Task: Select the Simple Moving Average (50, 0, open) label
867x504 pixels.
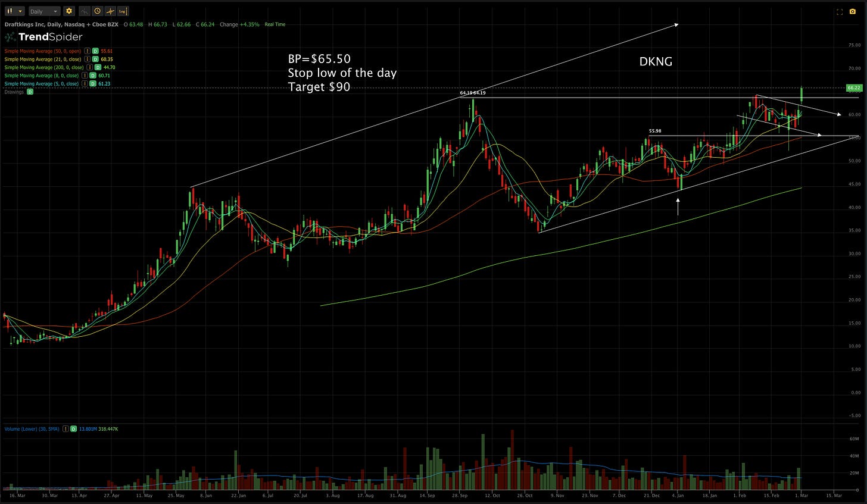Action: pyautogui.click(x=43, y=51)
